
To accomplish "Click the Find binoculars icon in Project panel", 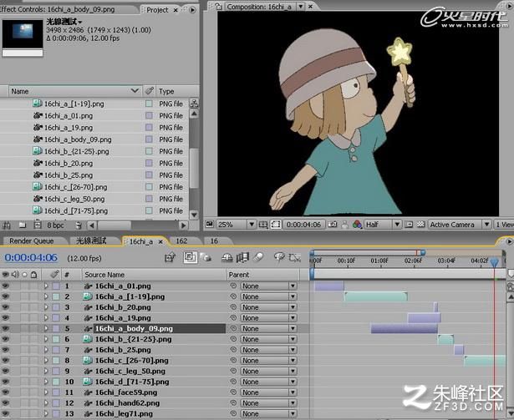I will coord(7,225).
